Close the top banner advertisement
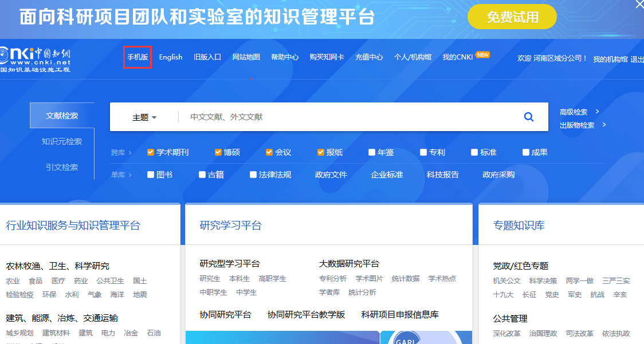The width and height of the screenshot is (644, 344). point(639,4)
